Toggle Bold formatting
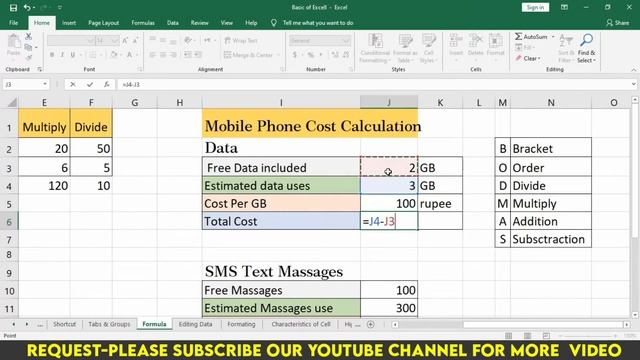The image size is (640, 360). click(x=52, y=55)
